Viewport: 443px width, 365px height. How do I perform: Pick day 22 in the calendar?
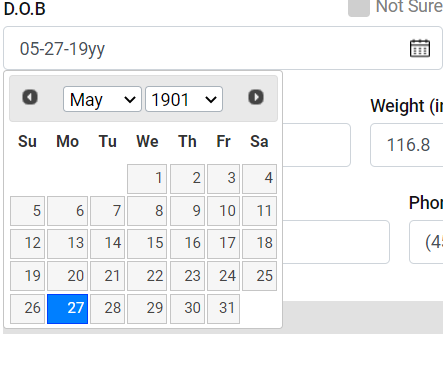147,276
